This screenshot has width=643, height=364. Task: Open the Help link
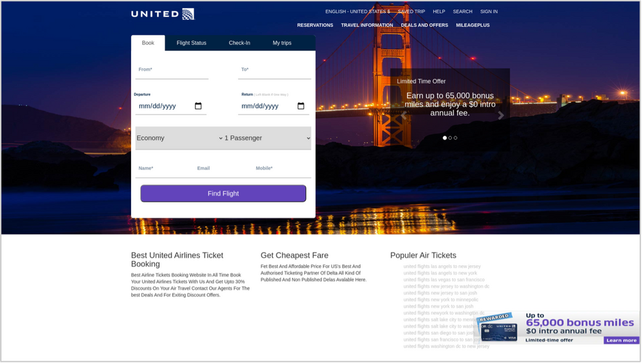[x=439, y=12]
